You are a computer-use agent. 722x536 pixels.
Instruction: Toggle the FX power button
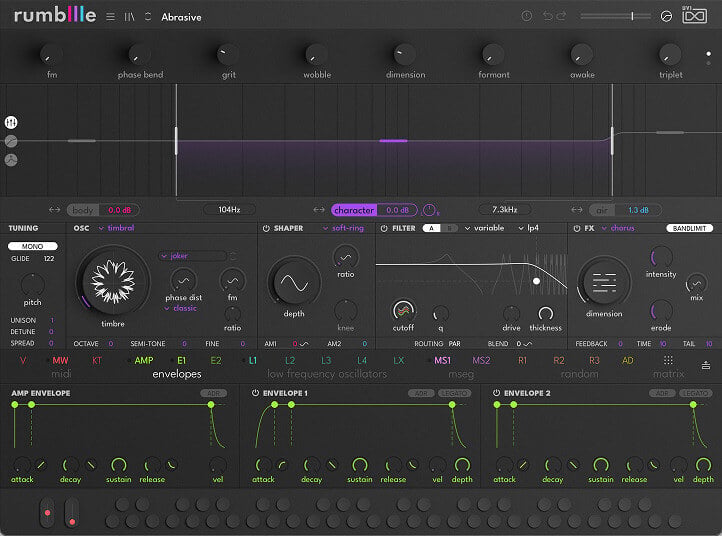click(x=576, y=228)
